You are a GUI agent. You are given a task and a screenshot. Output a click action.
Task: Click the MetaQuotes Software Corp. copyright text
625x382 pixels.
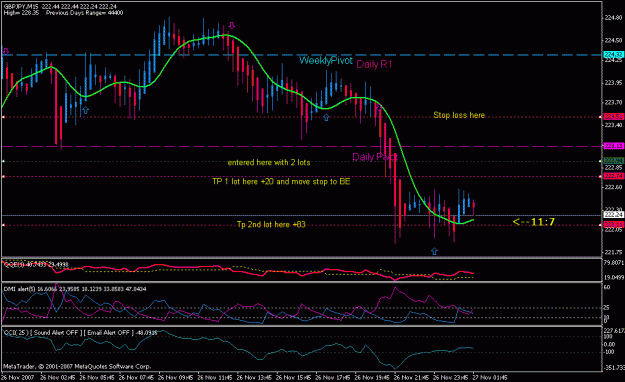coord(77,366)
